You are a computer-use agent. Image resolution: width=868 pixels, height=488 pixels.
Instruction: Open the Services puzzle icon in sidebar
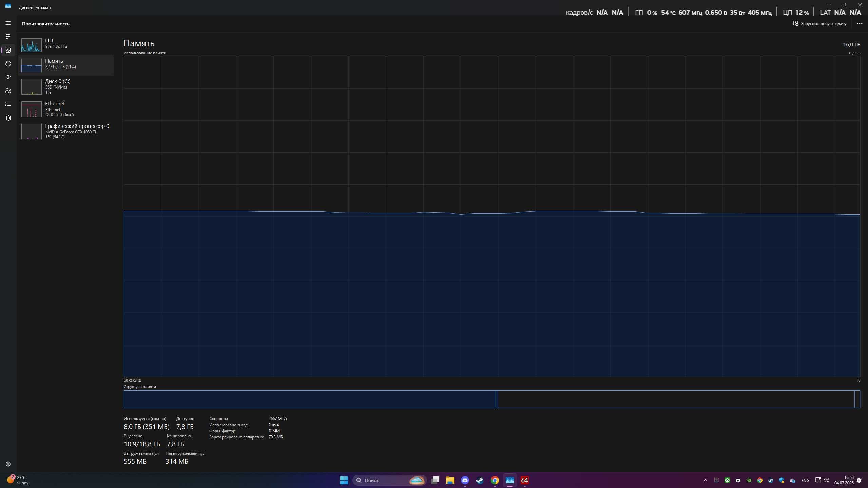pyautogui.click(x=8, y=118)
